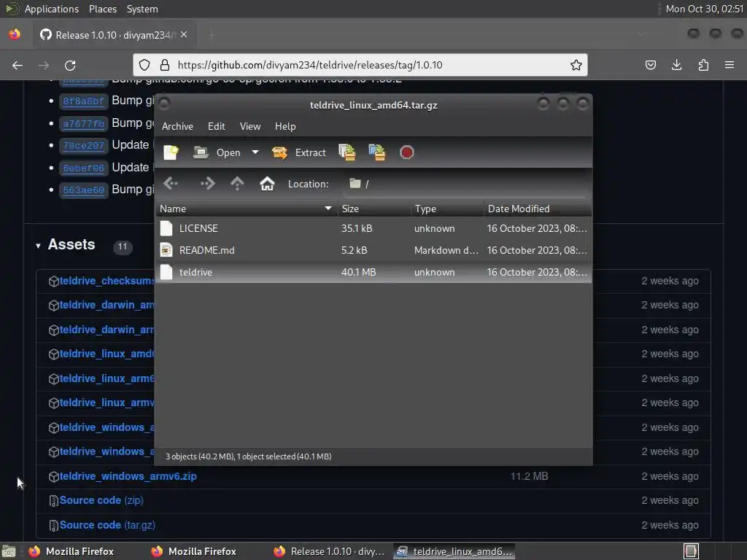Download teldrive_windows_armv6.zip asset
This screenshot has height=560, width=747.
[128, 476]
